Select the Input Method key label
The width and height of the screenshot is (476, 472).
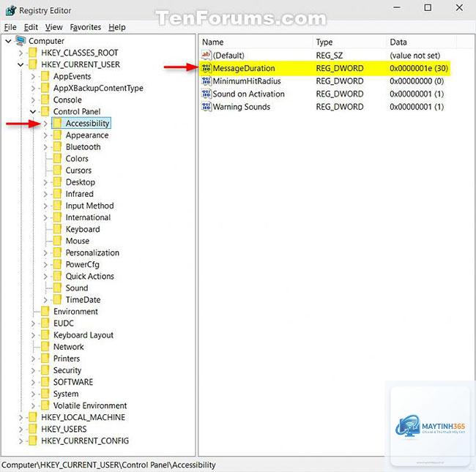coord(90,206)
